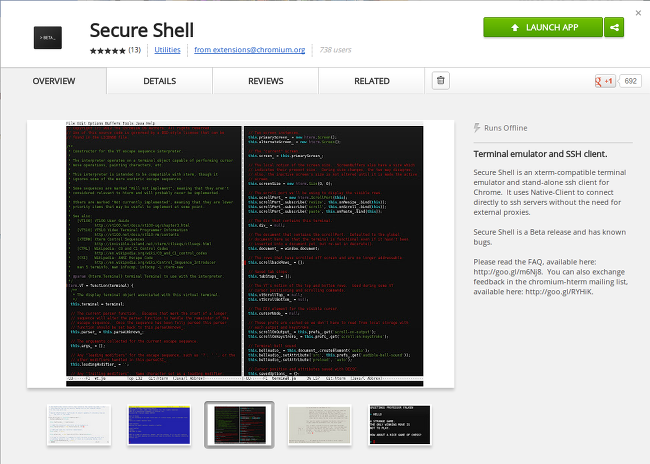Open the Utilities category link
Screen dimensions: 650x464
pos(167,50)
